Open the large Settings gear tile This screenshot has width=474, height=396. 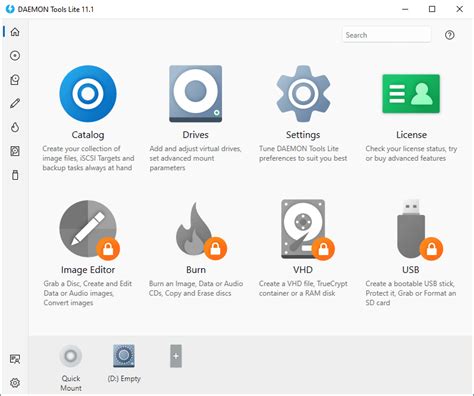(303, 94)
